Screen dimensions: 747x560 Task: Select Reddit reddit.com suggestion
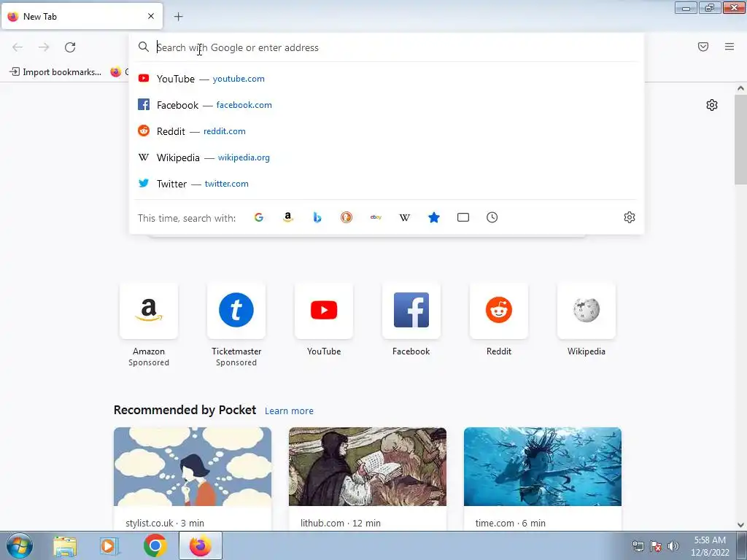point(387,131)
